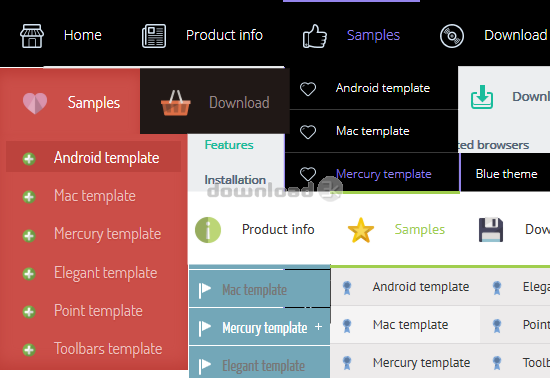Click the teal download tray icon
Screen dimensions: 550x378
coord(482,97)
